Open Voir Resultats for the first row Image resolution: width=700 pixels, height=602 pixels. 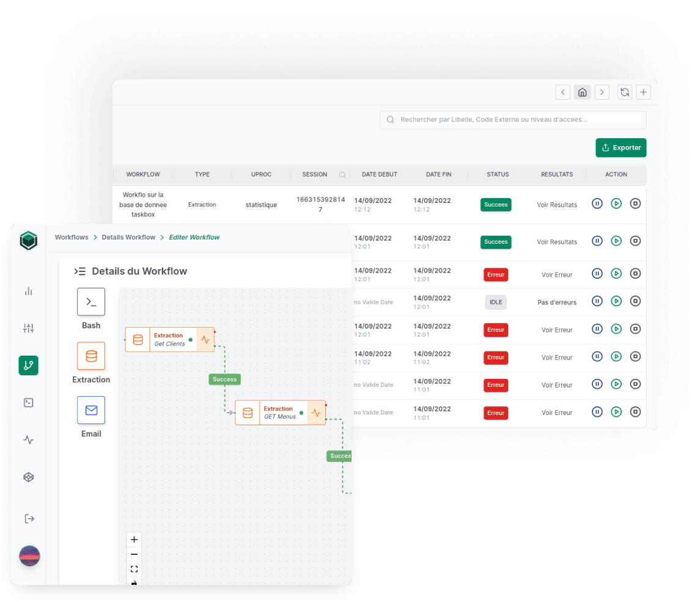point(556,205)
